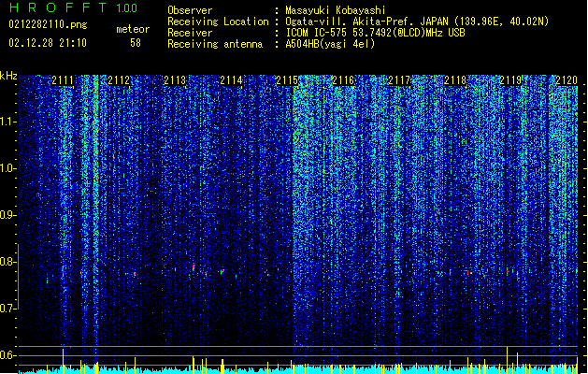Click the HROFFT 1.0.0 title text
588x374 pixels.
click(x=74, y=7)
